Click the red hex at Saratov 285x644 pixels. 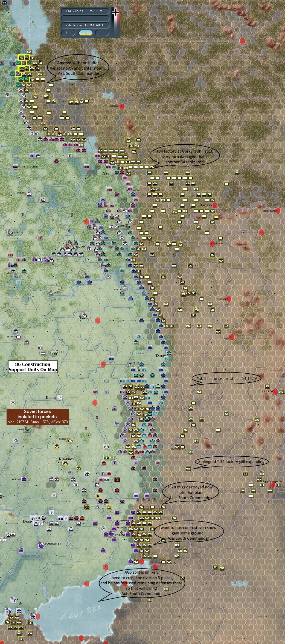275,391
